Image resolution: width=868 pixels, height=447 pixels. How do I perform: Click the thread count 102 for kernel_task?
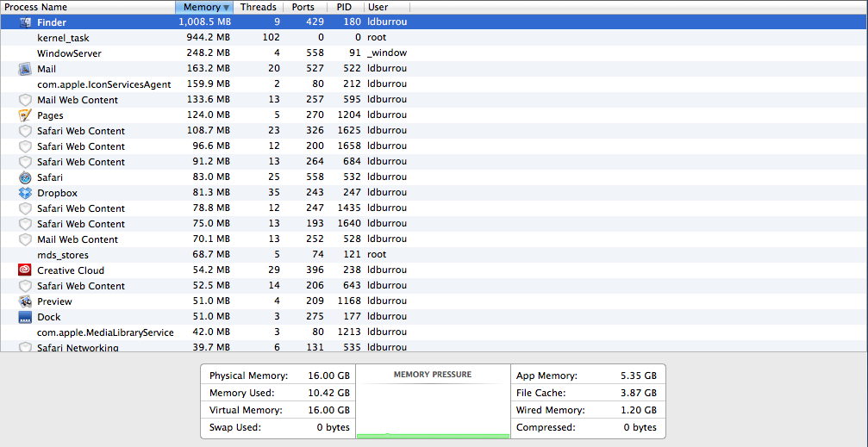pyautogui.click(x=272, y=38)
